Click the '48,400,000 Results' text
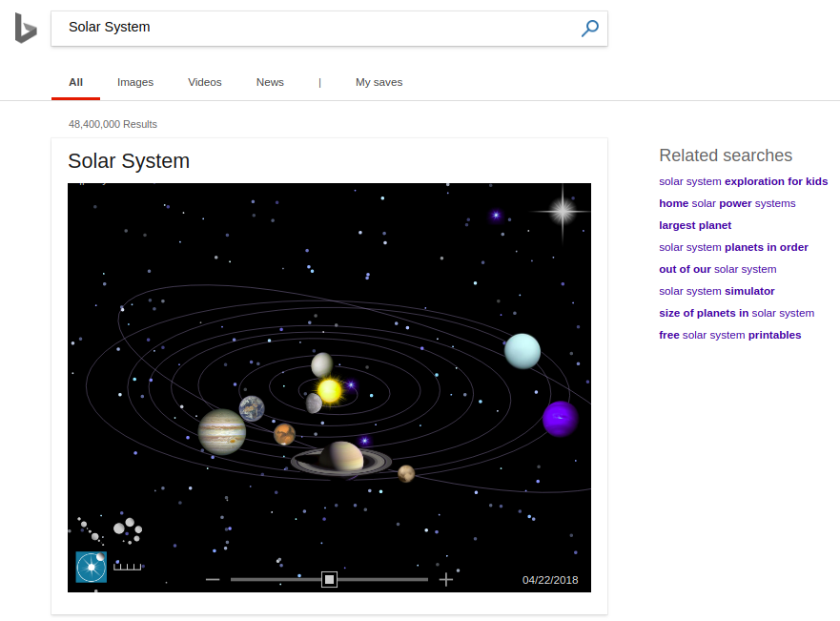This screenshot has width=840, height=621. tap(113, 124)
